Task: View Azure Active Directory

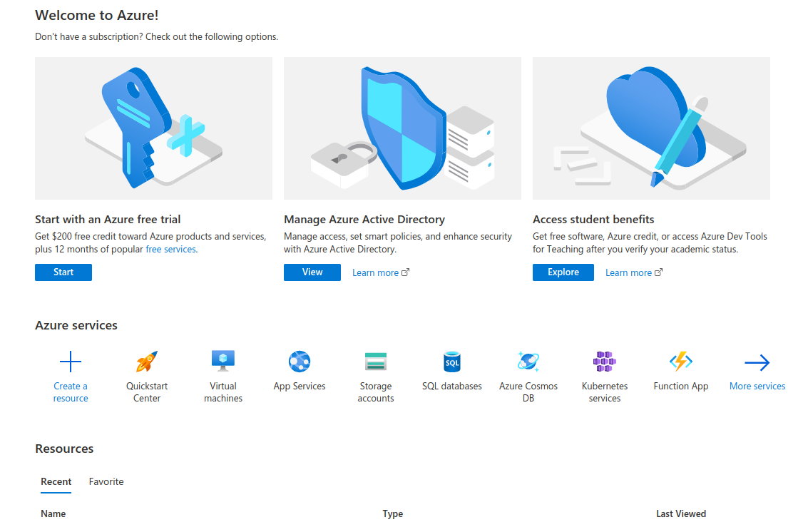Action: pyautogui.click(x=312, y=272)
